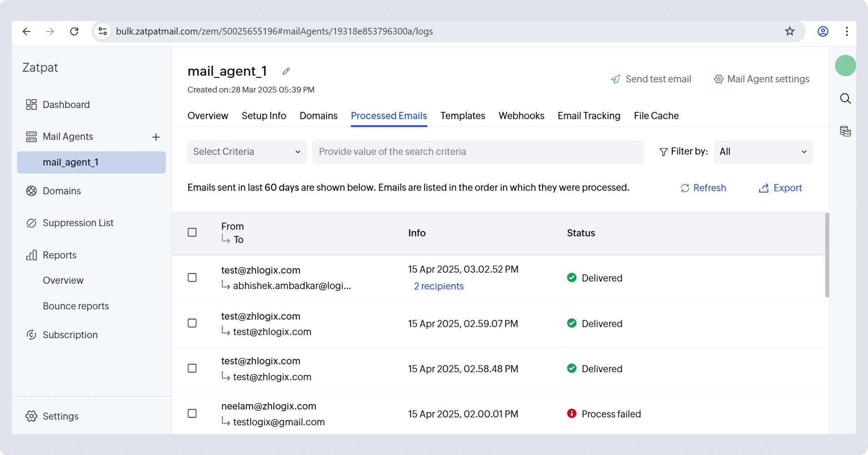Check the email row sent at 03.02.52 PM
This screenshot has height=455, width=868.
[192, 278]
